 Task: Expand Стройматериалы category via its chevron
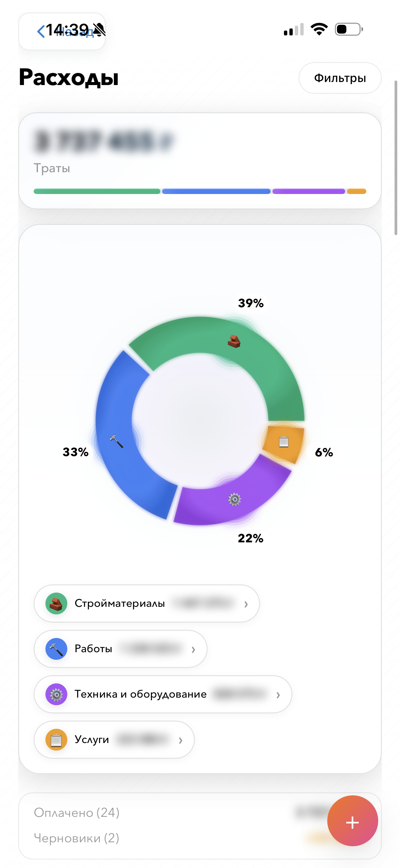[246, 604]
